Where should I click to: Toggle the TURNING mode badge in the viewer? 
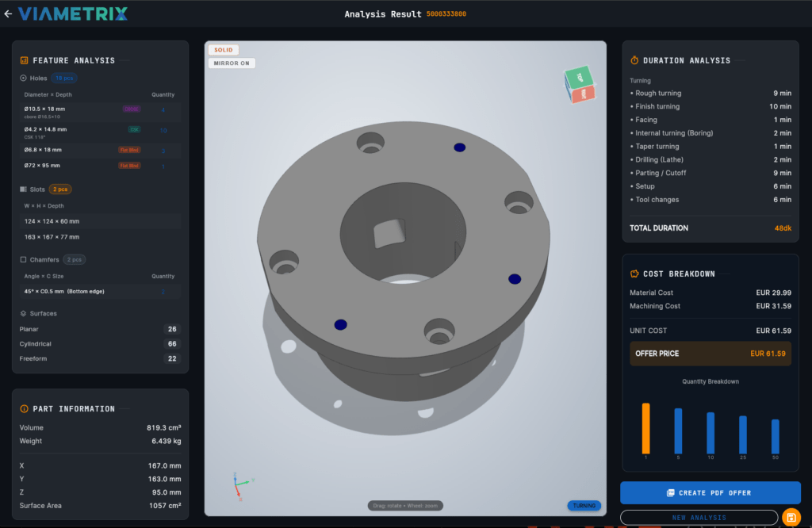[x=584, y=505]
